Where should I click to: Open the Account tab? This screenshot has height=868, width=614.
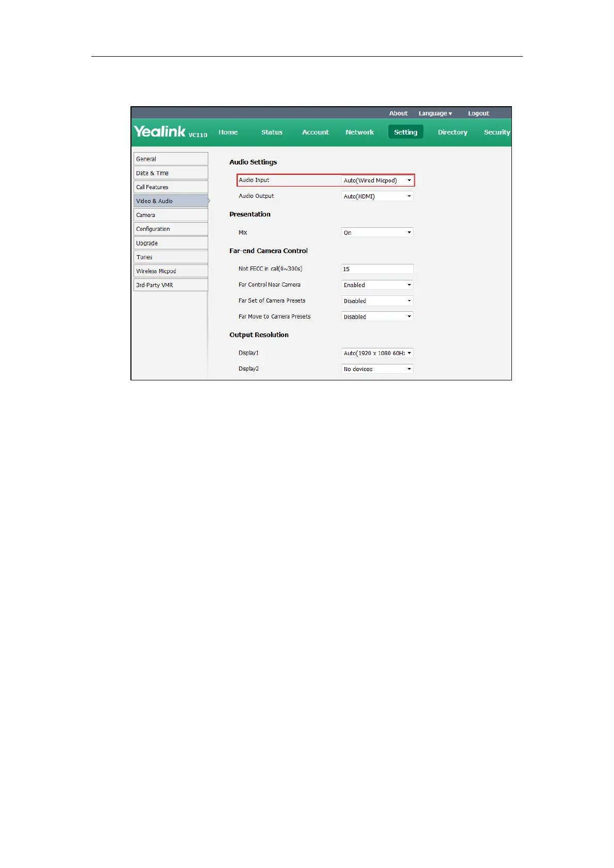316,132
